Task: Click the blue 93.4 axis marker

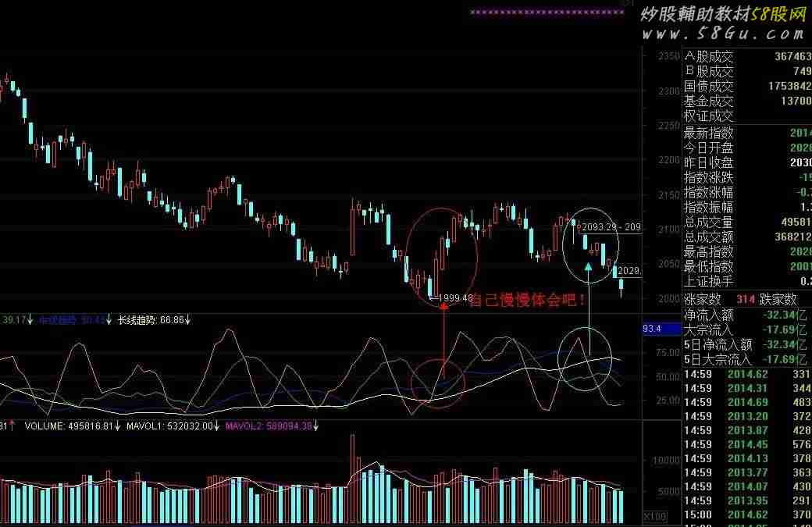Action: (661, 329)
